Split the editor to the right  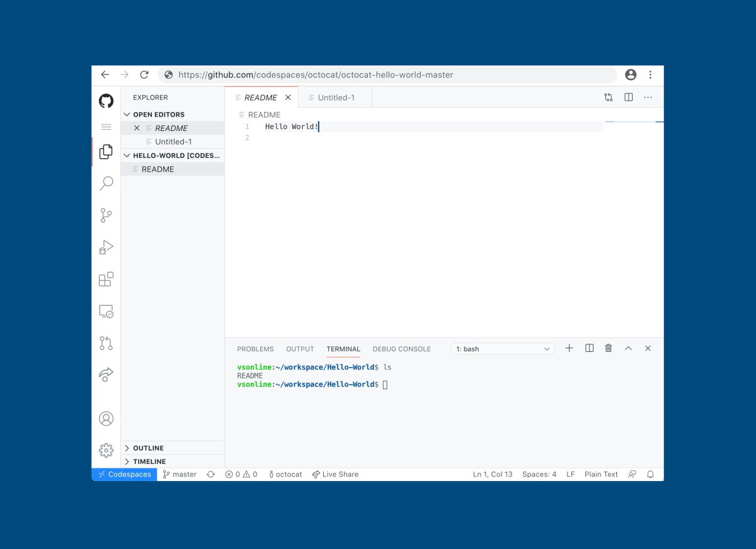click(x=628, y=98)
